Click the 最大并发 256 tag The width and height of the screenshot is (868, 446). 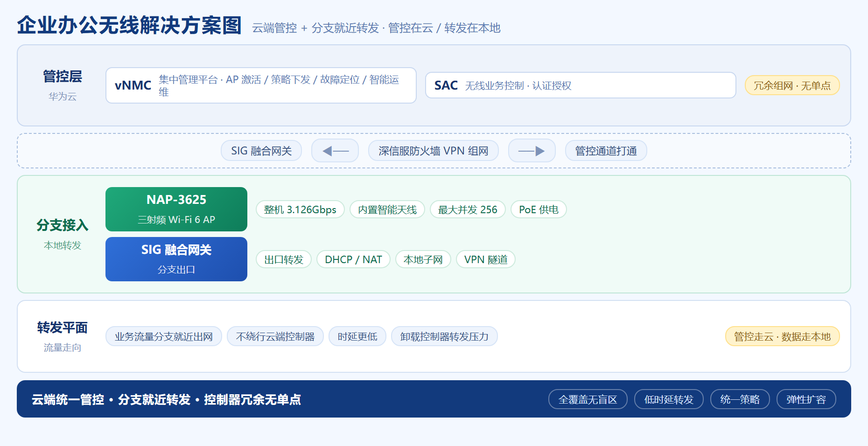[468, 209]
